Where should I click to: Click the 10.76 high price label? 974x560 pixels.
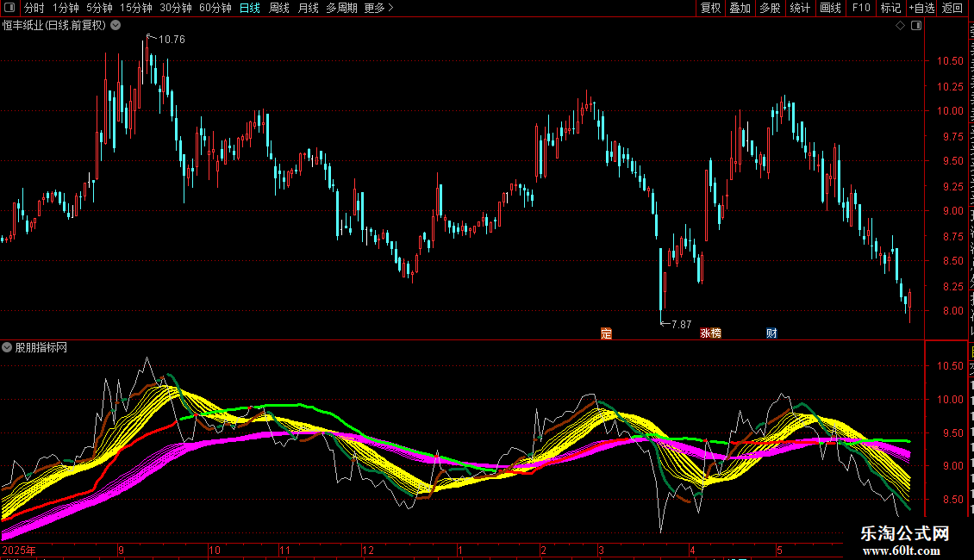[x=172, y=40]
